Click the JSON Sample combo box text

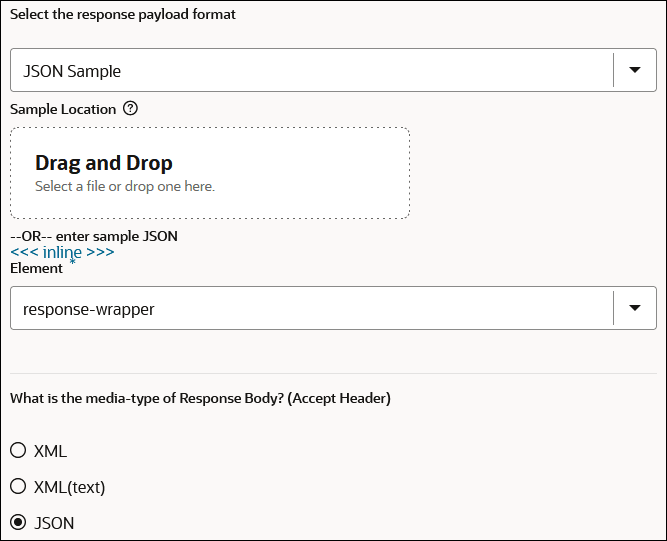pyautogui.click(x=72, y=71)
